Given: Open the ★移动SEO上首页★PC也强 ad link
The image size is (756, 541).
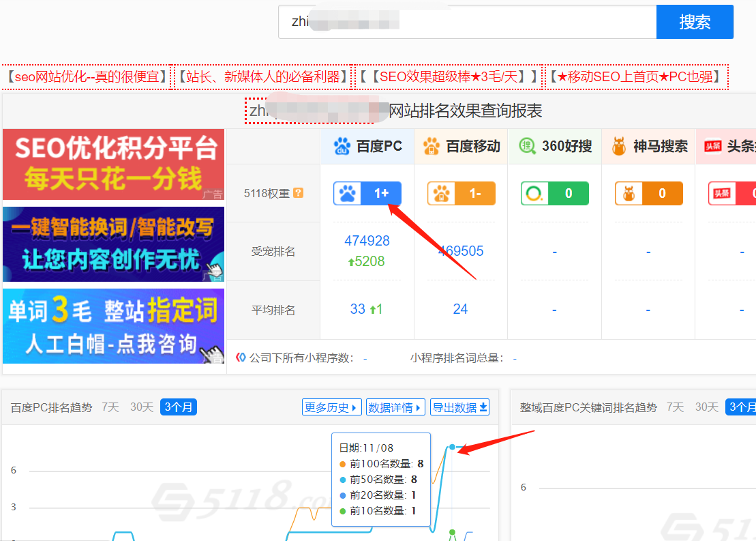Looking at the screenshot, I should coord(635,76).
